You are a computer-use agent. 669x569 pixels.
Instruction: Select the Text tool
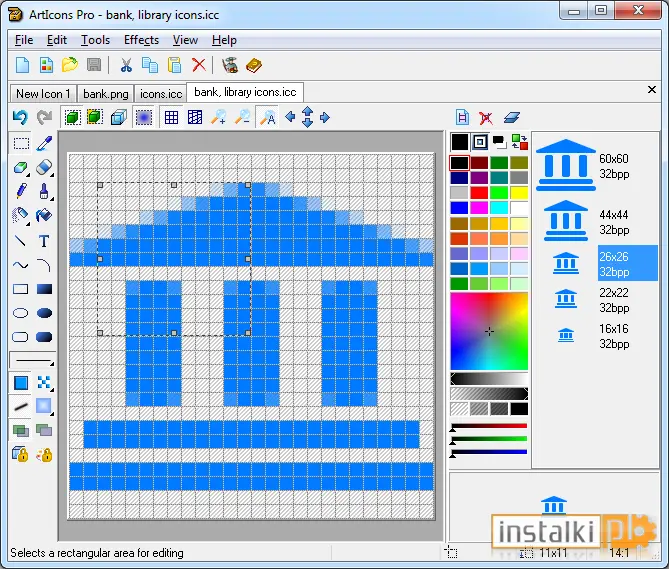coord(44,241)
